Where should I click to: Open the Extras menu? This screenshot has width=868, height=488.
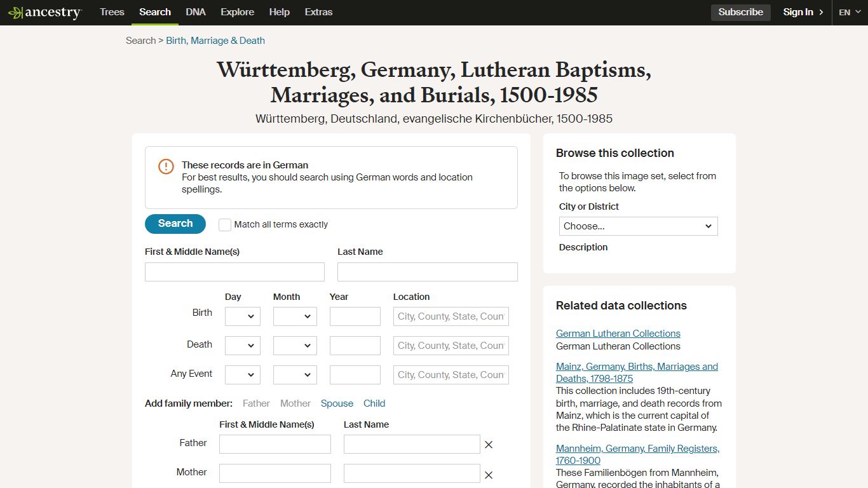[318, 12]
